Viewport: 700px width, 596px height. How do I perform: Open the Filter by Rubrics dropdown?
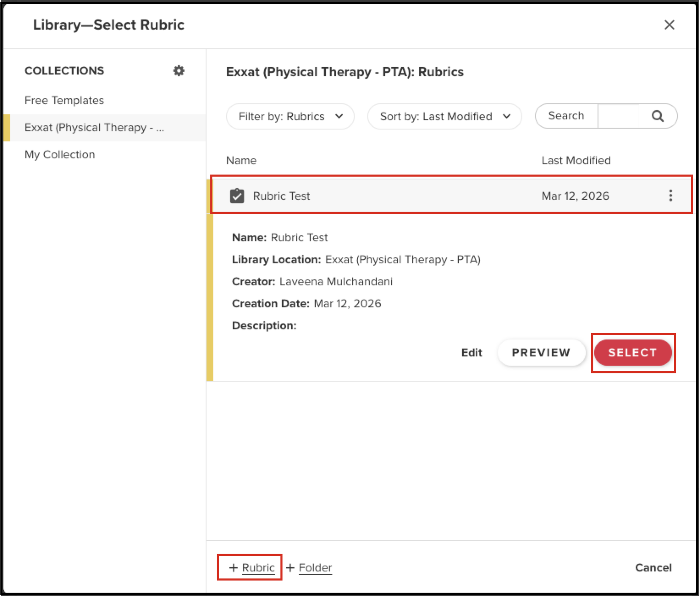tap(290, 116)
